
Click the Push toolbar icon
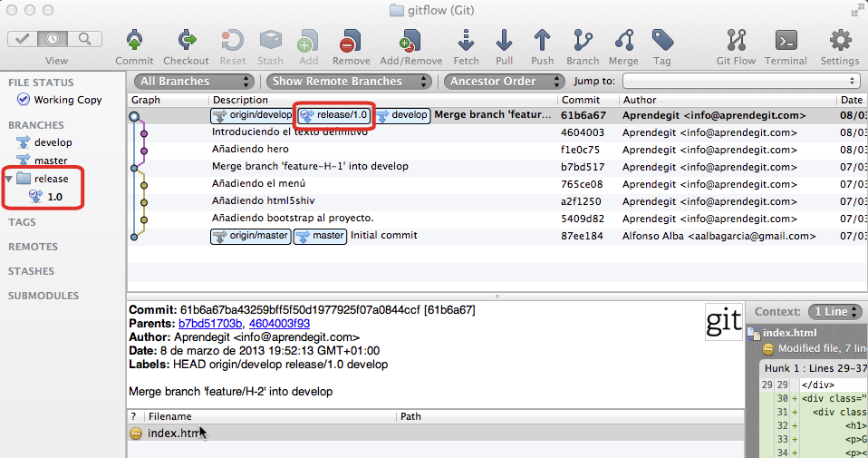click(542, 41)
